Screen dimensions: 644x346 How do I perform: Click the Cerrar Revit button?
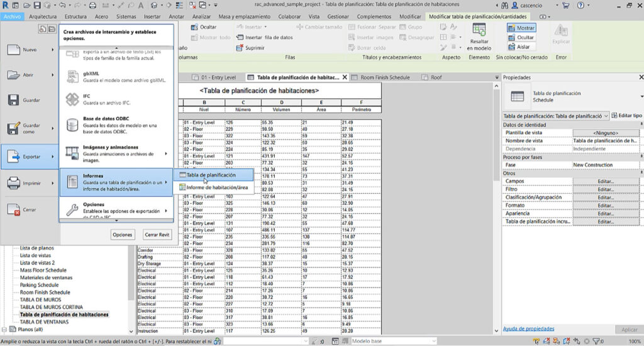click(157, 234)
